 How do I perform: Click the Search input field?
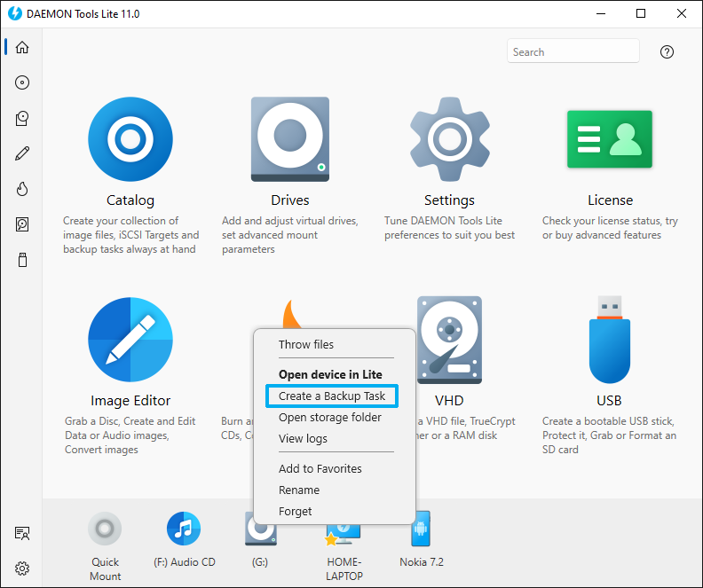[573, 52]
